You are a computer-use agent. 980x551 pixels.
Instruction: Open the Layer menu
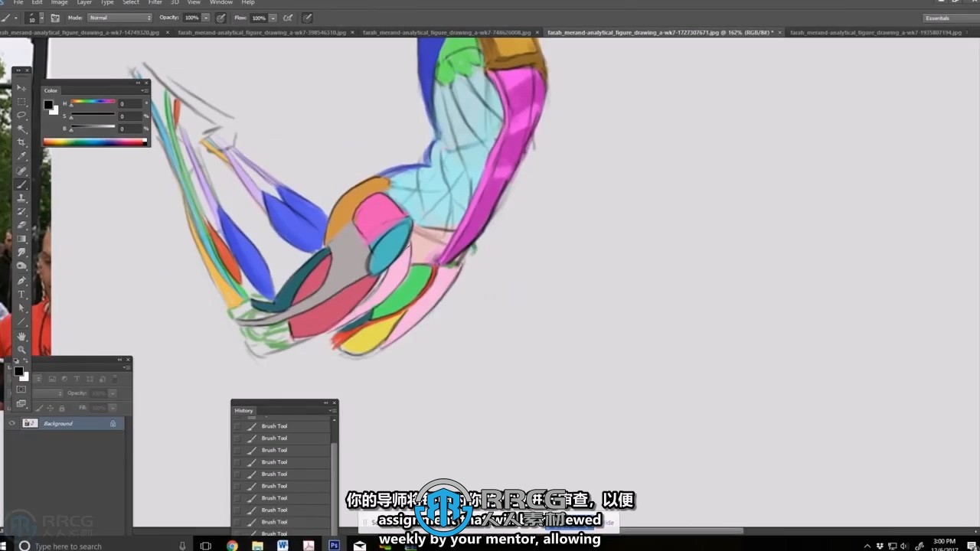click(x=84, y=3)
